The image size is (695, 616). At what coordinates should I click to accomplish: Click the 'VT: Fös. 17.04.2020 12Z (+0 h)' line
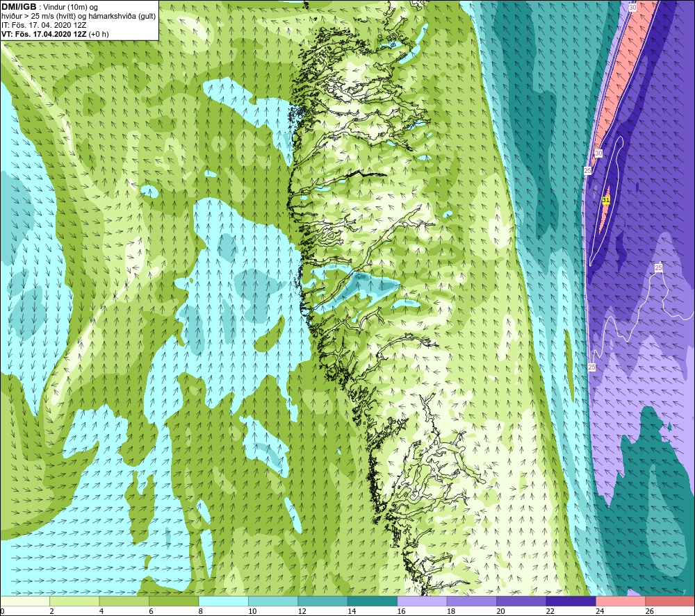point(55,34)
